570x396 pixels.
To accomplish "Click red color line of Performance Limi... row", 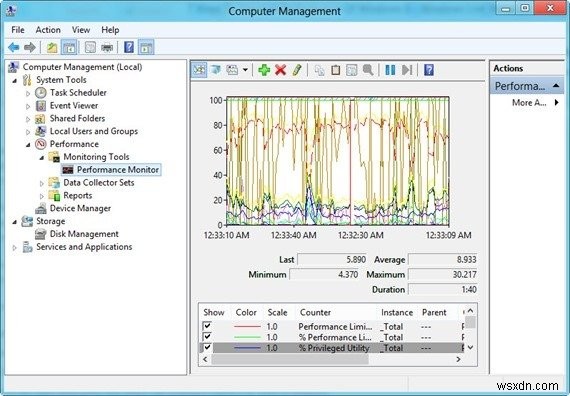I will [x=247, y=327].
